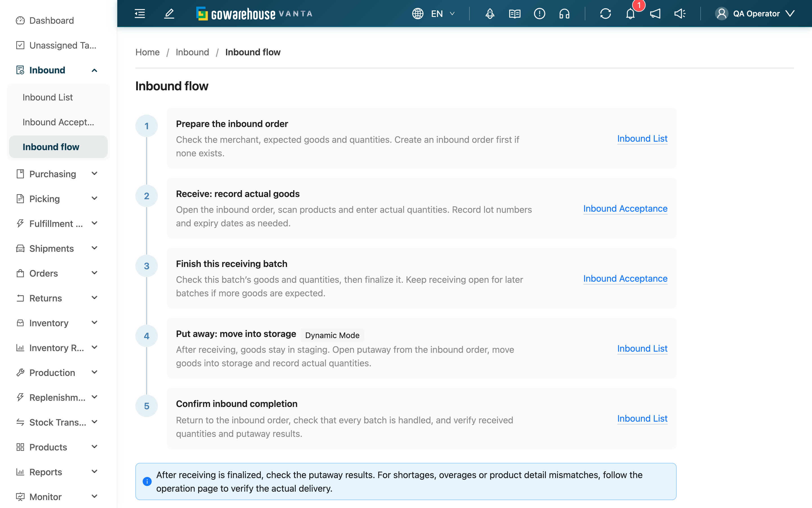Click the Shipments truck icon

point(20,249)
